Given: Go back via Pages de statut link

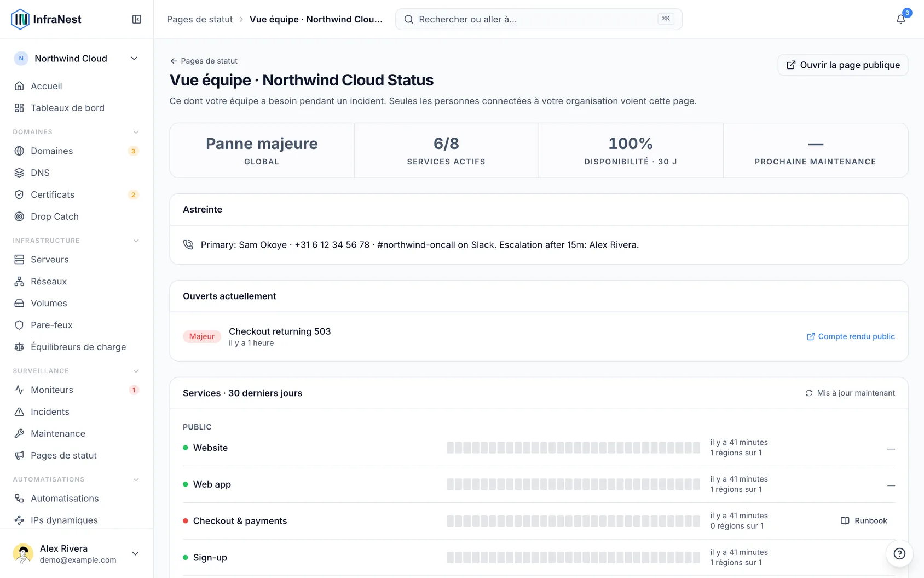Looking at the screenshot, I should click(x=204, y=61).
